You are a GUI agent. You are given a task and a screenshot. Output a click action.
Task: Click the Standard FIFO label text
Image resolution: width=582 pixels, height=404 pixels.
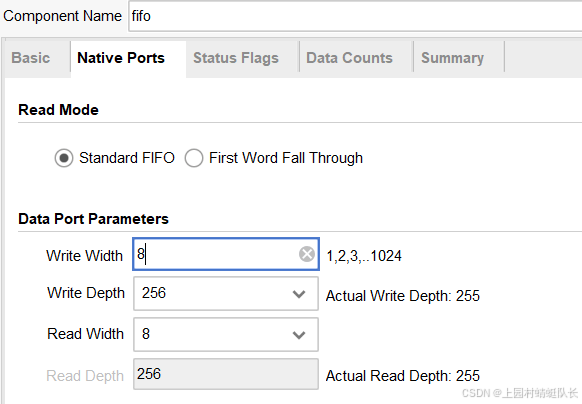click(127, 158)
